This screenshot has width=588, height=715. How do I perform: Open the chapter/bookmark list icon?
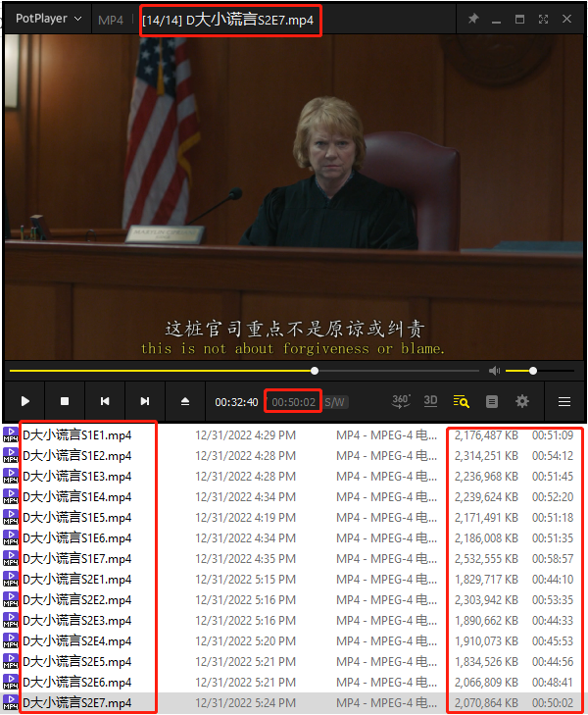(x=492, y=401)
